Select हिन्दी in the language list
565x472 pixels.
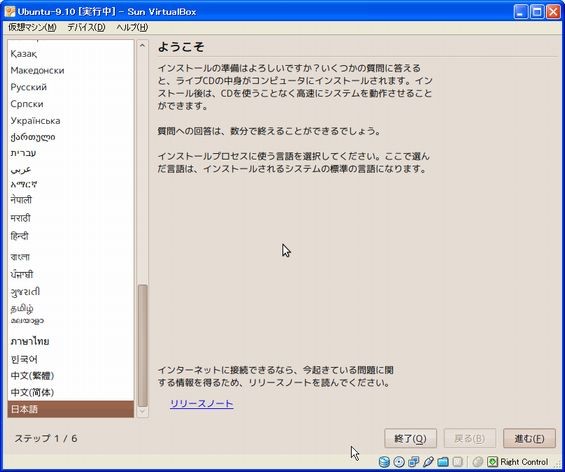click(71, 236)
